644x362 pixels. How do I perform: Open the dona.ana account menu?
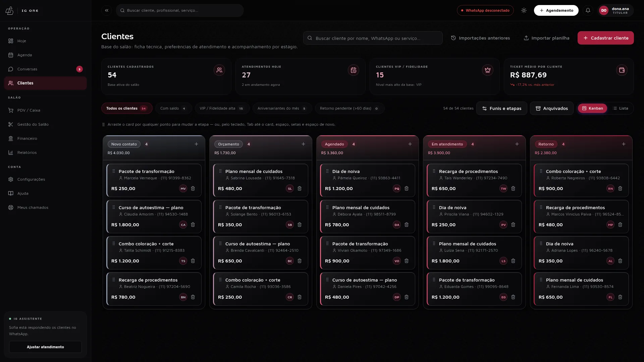[615, 10]
